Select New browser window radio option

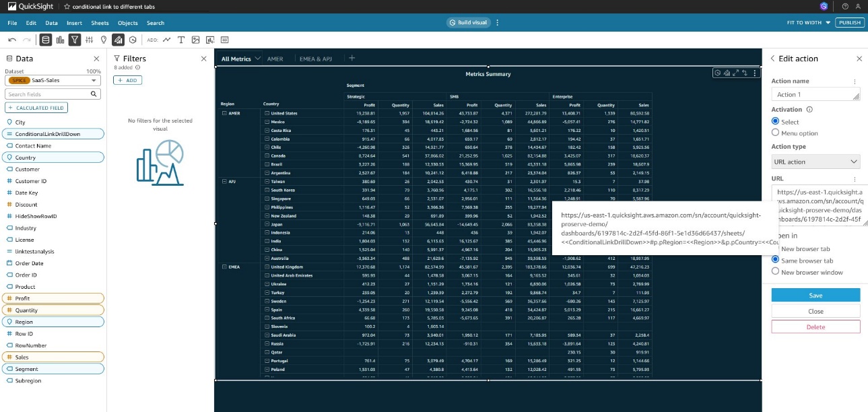[x=775, y=272]
